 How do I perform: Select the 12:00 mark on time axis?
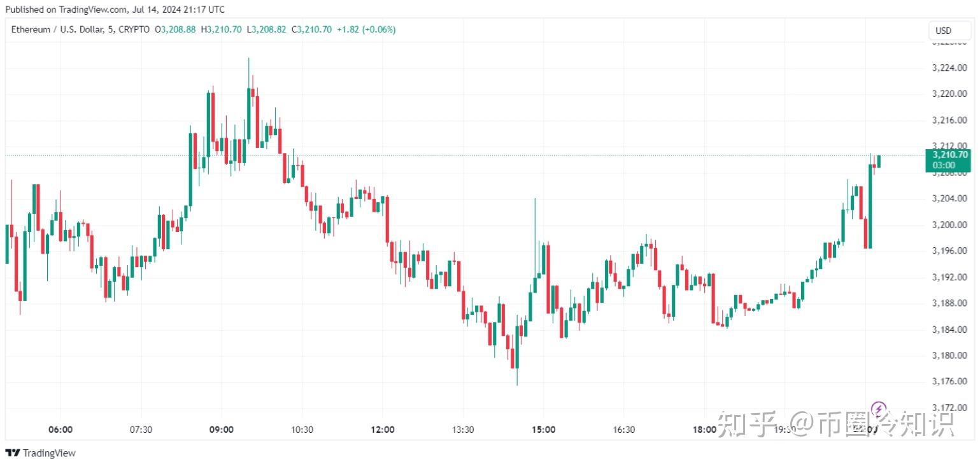381,430
